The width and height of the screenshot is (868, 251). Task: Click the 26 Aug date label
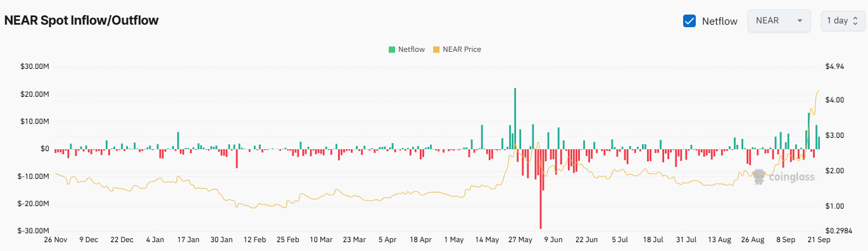coord(753,240)
